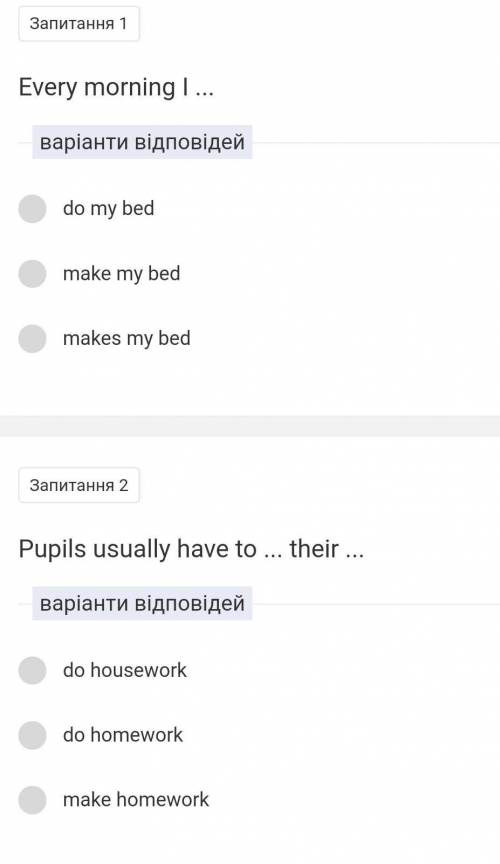Click the 'do housework' answer text
500x864 pixels.
pos(125,670)
